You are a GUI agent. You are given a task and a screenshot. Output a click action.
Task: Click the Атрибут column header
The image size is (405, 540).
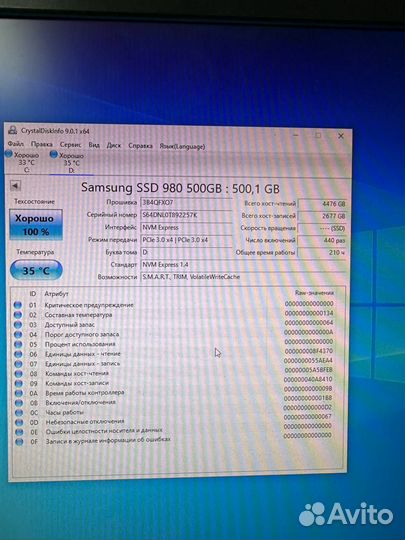click(56, 294)
